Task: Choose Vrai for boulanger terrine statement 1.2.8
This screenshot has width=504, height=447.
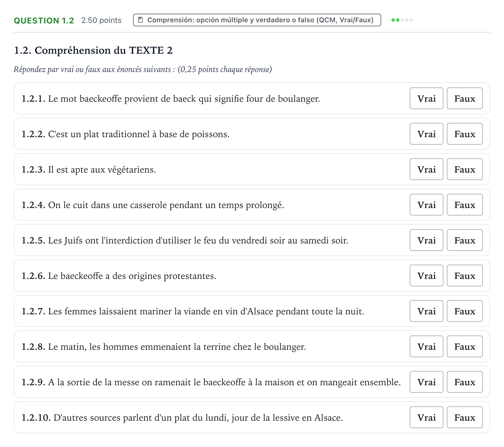Action: click(426, 346)
